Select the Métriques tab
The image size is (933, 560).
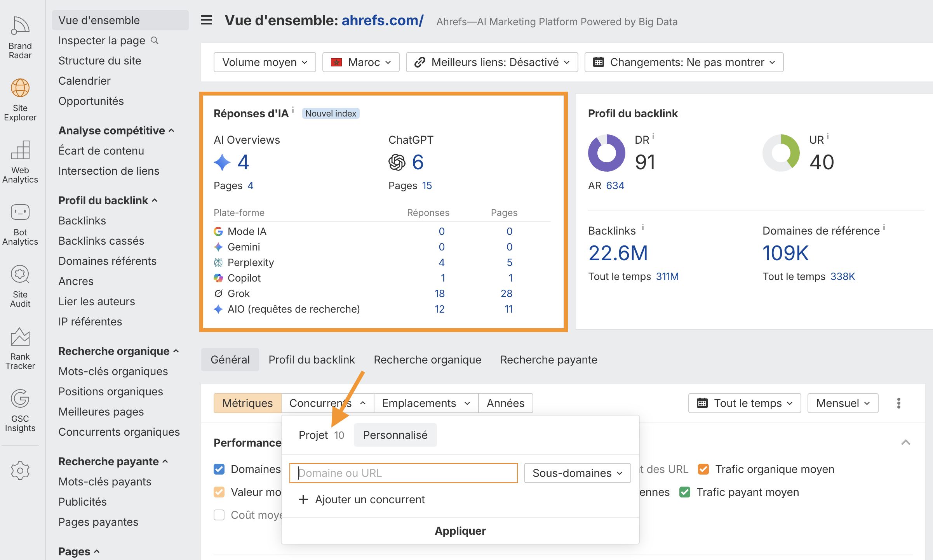(247, 403)
